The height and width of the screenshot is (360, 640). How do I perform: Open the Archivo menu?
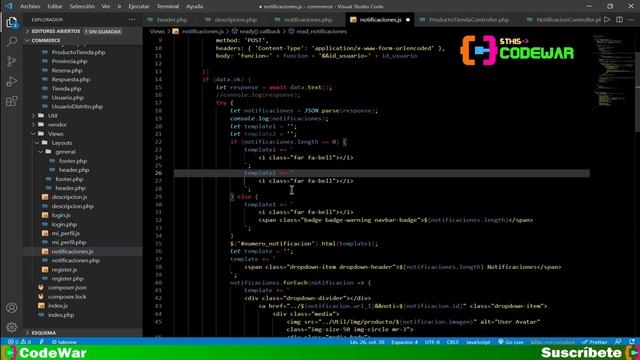[x=30, y=7]
